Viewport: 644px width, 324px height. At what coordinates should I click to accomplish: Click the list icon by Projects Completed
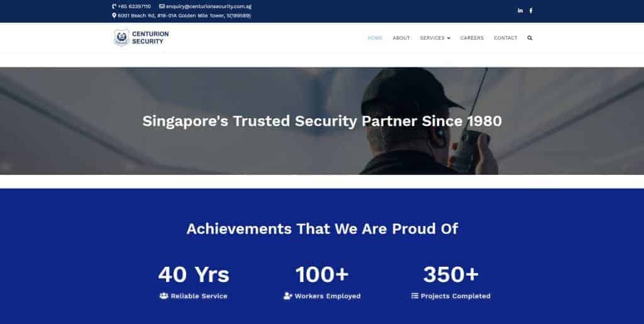tap(415, 296)
